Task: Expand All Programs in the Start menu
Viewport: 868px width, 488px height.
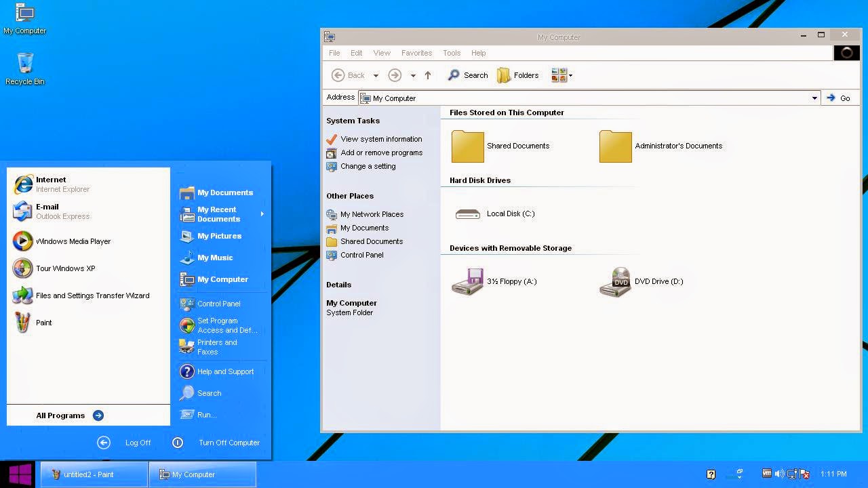Action: tap(70, 415)
